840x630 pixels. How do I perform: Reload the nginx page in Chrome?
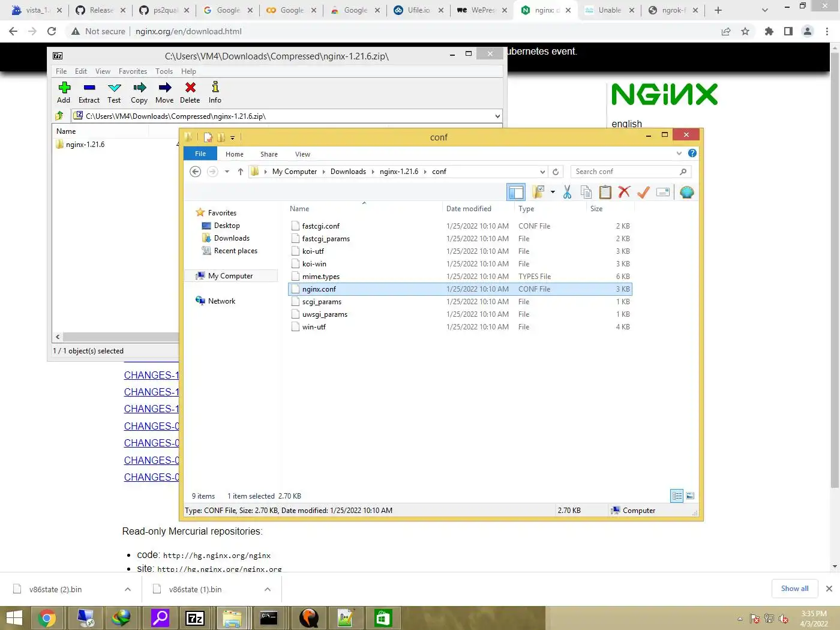pos(52,31)
